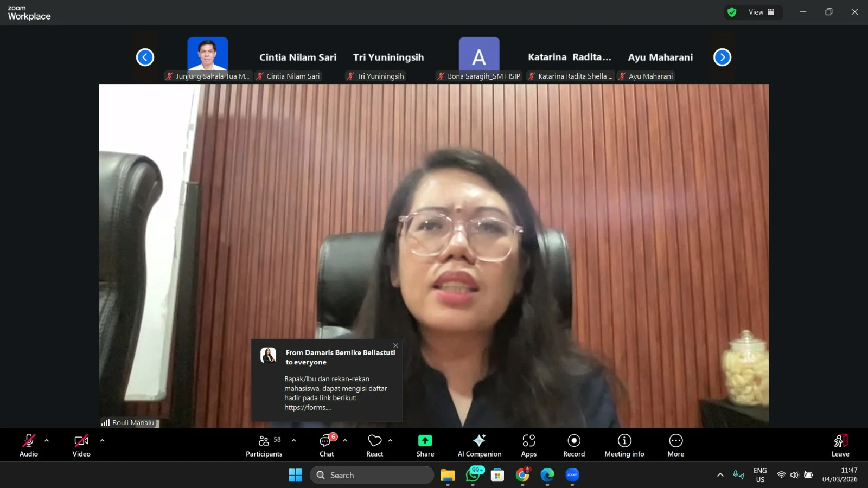Open AI Companion
This screenshot has width=868, height=488.
(479, 445)
